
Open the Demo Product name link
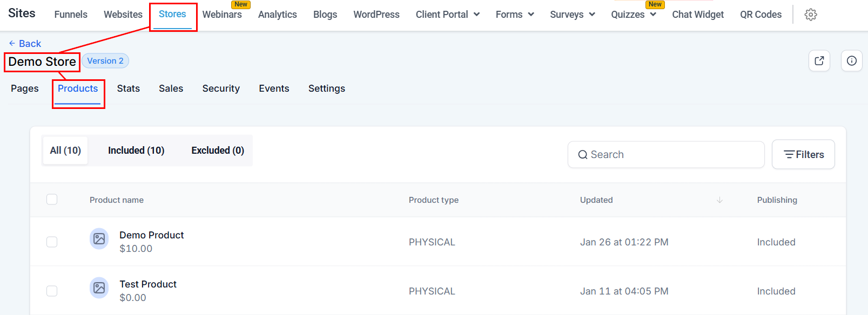coord(151,235)
